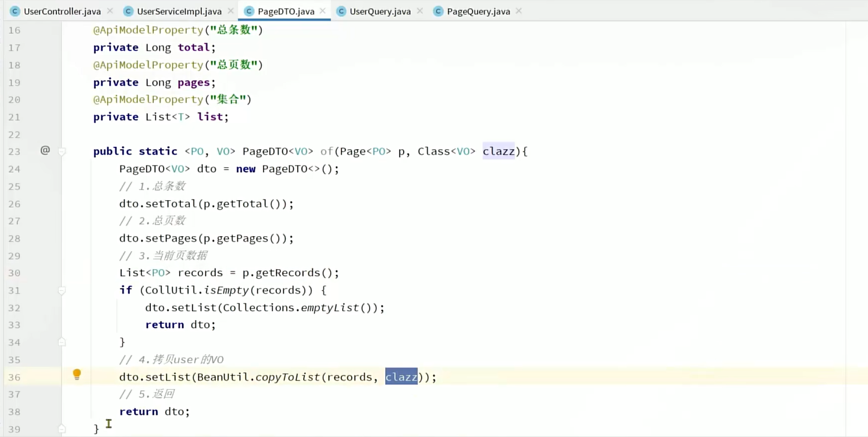This screenshot has width=868, height=437.
Task: Click the method name of on line 23
Action: (x=326, y=152)
